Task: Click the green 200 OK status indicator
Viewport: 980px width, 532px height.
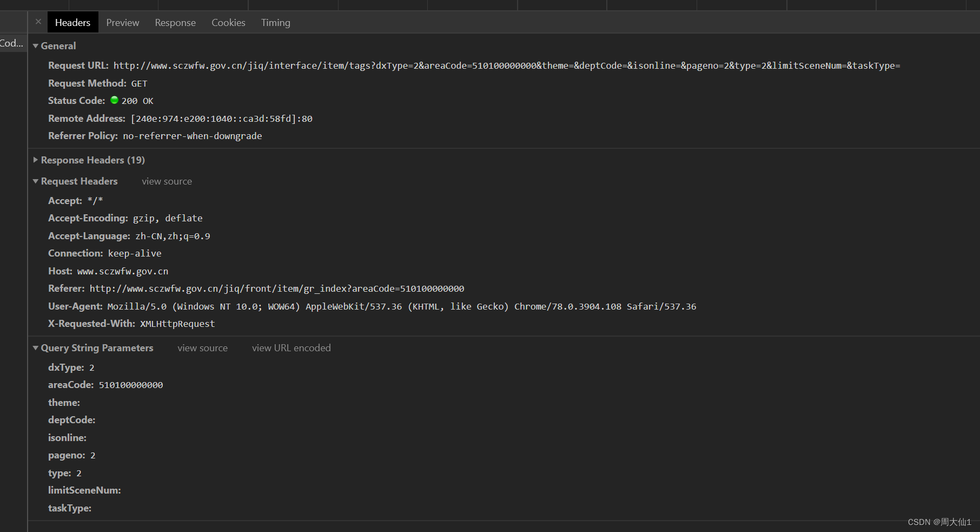Action: click(x=114, y=100)
